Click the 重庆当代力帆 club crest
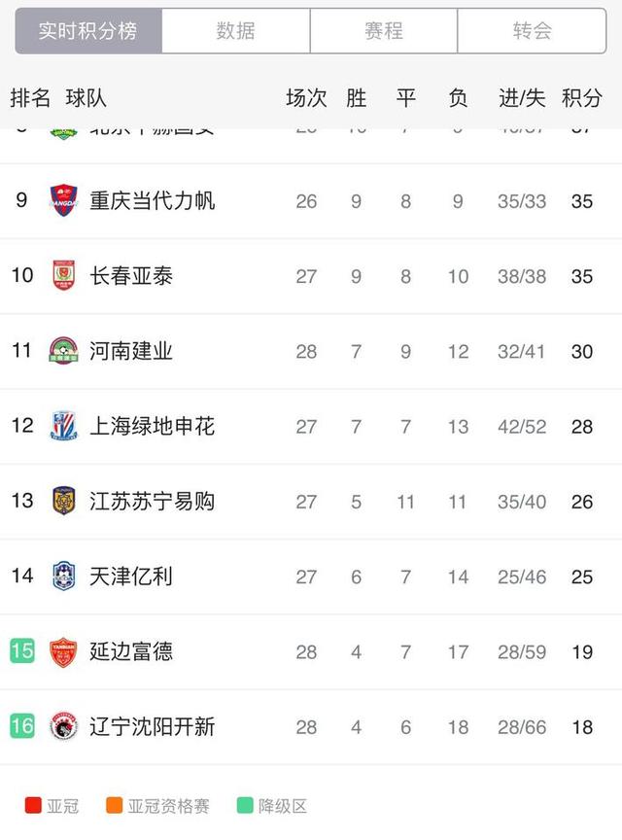622x840 pixels. tap(63, 201)
